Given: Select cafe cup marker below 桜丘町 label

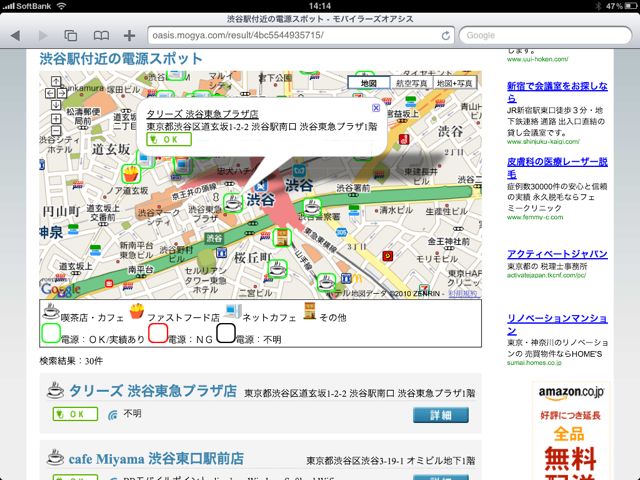Looking at the screenshot, I should coord(278,269).
